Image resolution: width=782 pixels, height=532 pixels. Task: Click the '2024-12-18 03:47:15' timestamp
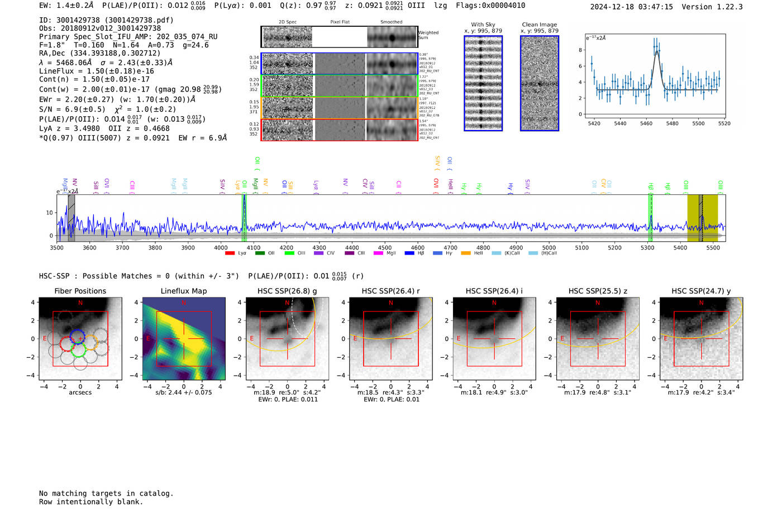[x=632, y=7]
